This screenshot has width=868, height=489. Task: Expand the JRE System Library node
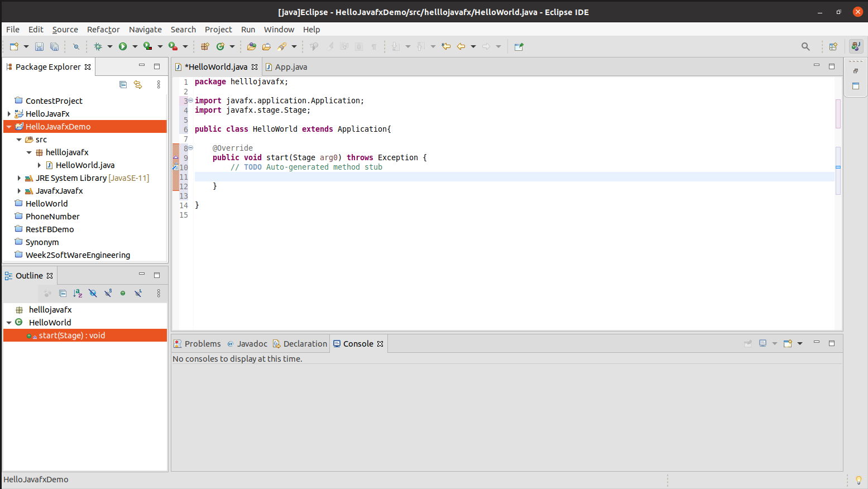point(20,178)
